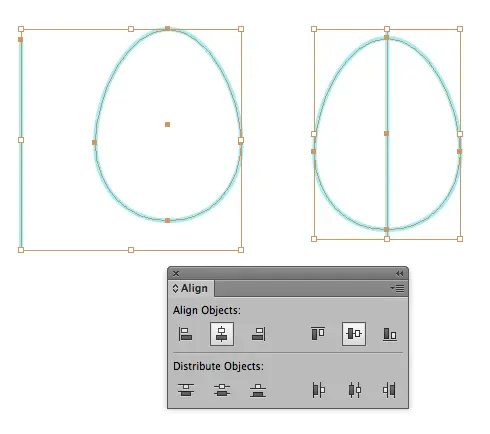Click Horizontal Distribute Center icon
The height and width of the screenshot is (434, 490).
(355, 390)
